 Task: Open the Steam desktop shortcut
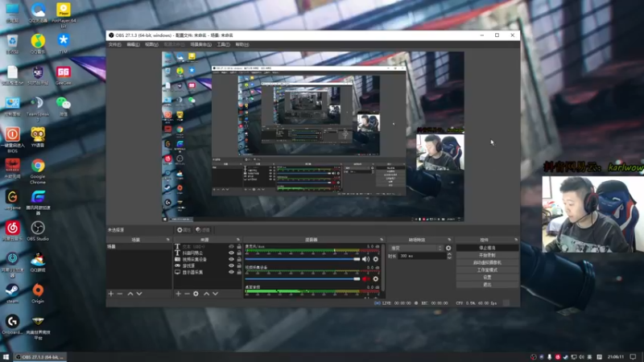pyautogui.click(x=12, y=293)
